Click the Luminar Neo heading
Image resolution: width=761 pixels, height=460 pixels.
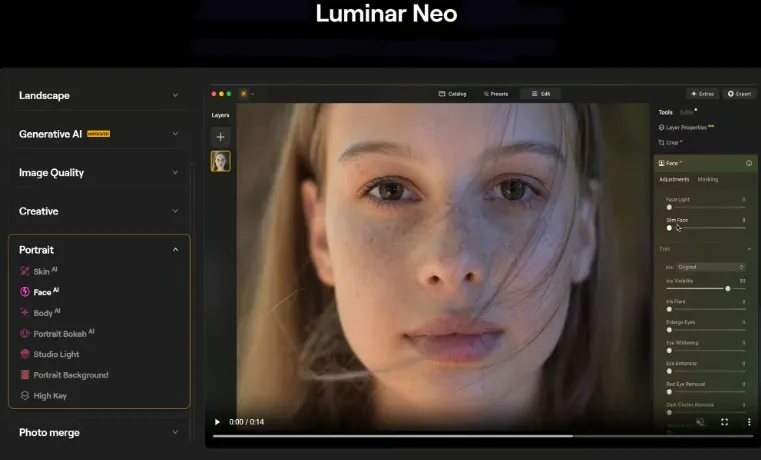(x=386, y=14)
